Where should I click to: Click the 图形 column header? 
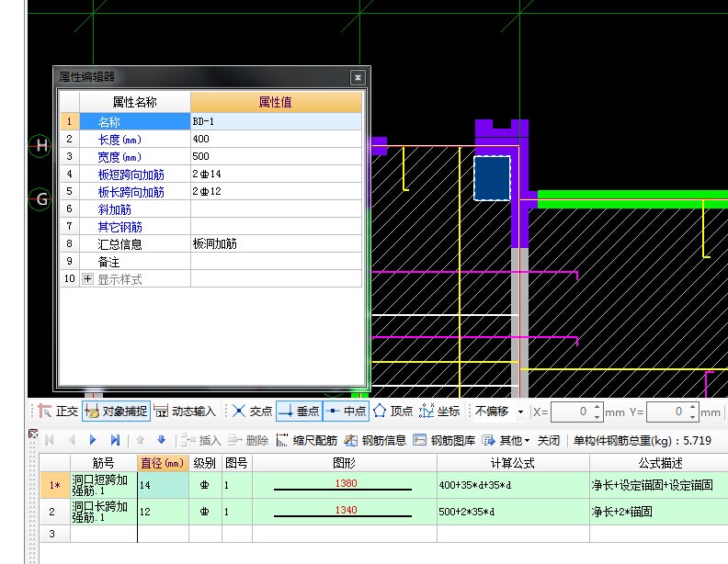[344, 463]
